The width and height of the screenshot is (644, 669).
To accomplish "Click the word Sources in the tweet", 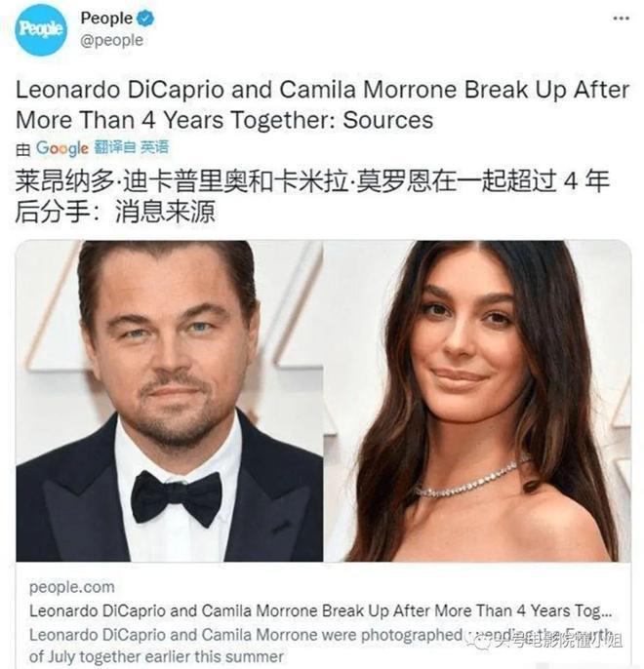I will [x=388, y=120].
